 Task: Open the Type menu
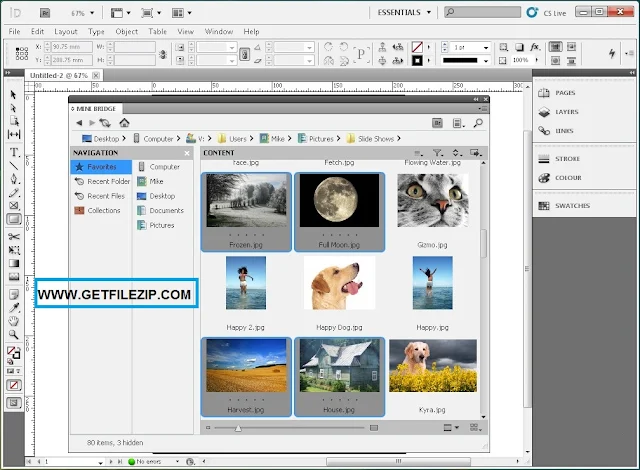96,31
